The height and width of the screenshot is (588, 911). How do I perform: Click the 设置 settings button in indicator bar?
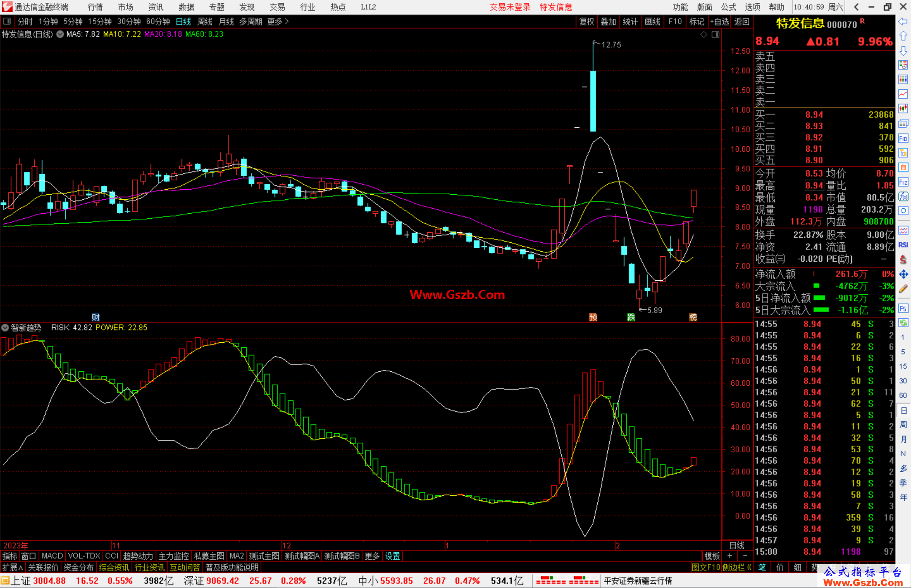pos(392,556)
